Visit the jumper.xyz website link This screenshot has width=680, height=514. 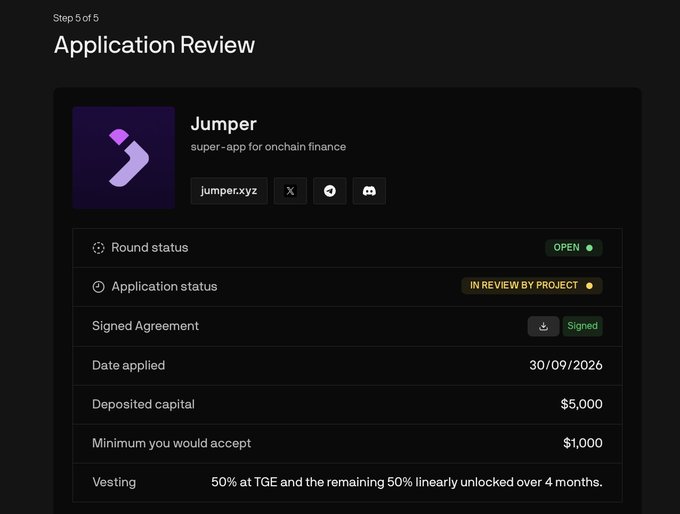[229, 191]
